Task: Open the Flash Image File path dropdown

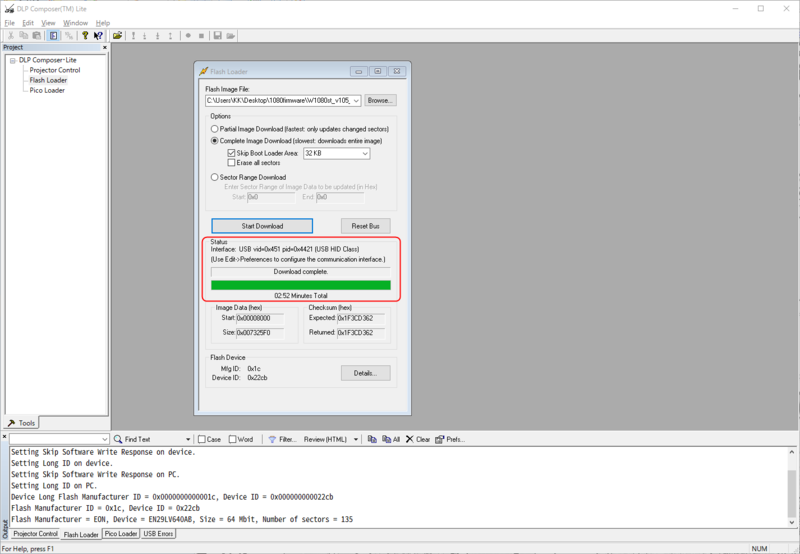Action: tap(356, 100)
